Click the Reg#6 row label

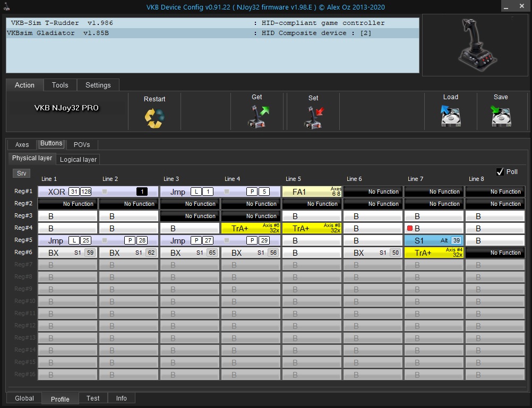pyautogui.click(x=23, y=253)
